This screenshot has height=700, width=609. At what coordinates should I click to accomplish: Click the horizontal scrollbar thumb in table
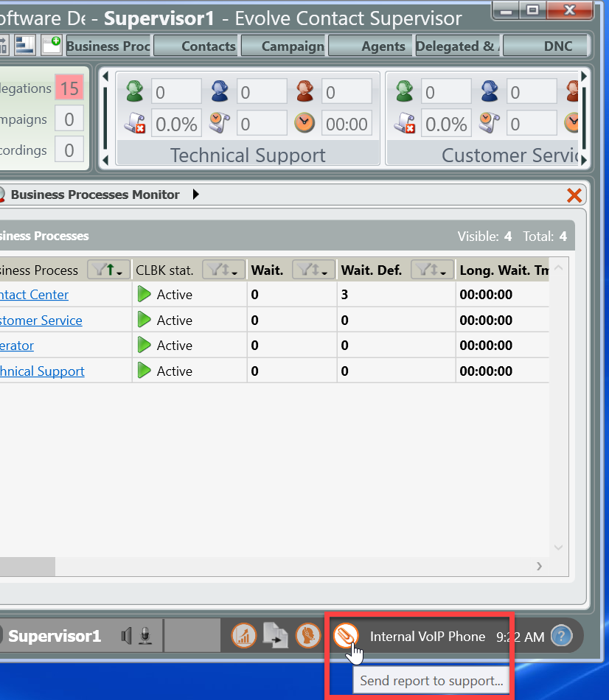[27, 566]
